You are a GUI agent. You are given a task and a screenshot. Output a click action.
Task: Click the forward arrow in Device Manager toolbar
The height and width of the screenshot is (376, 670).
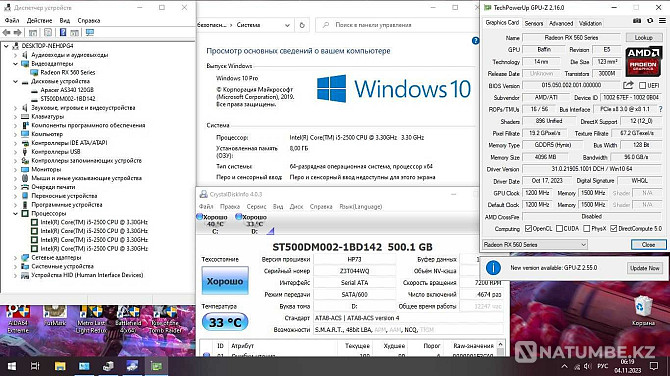(18, 32)
